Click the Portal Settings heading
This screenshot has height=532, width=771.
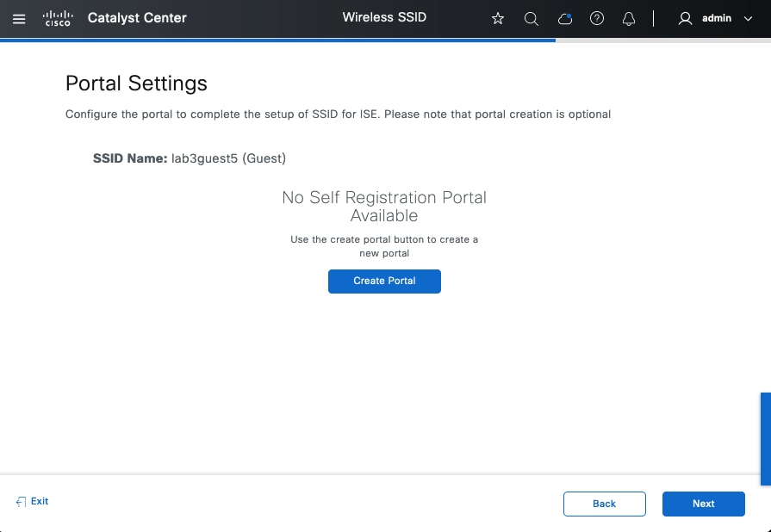(136, 84)
